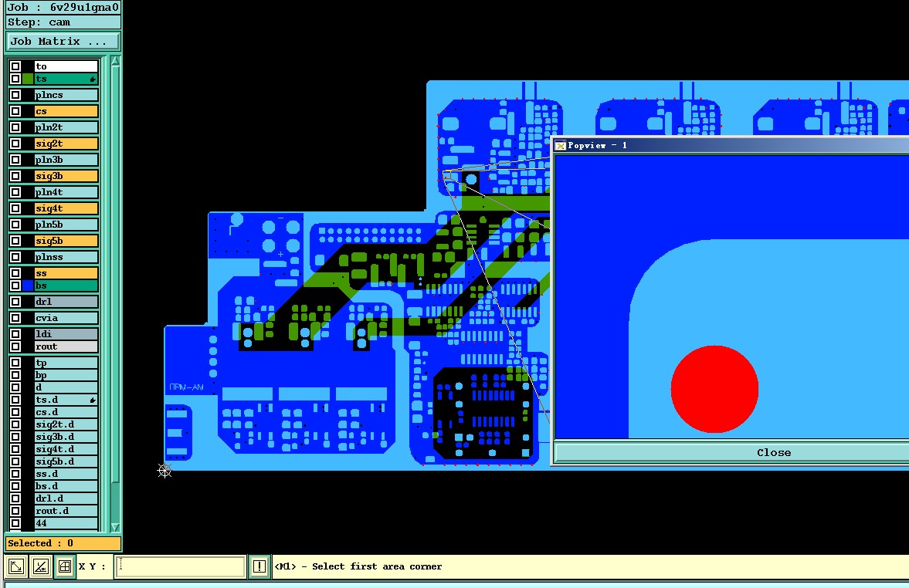Select layer name 'sig4t.d'
This screenshot has height=588, width=909.
point(66,449)
